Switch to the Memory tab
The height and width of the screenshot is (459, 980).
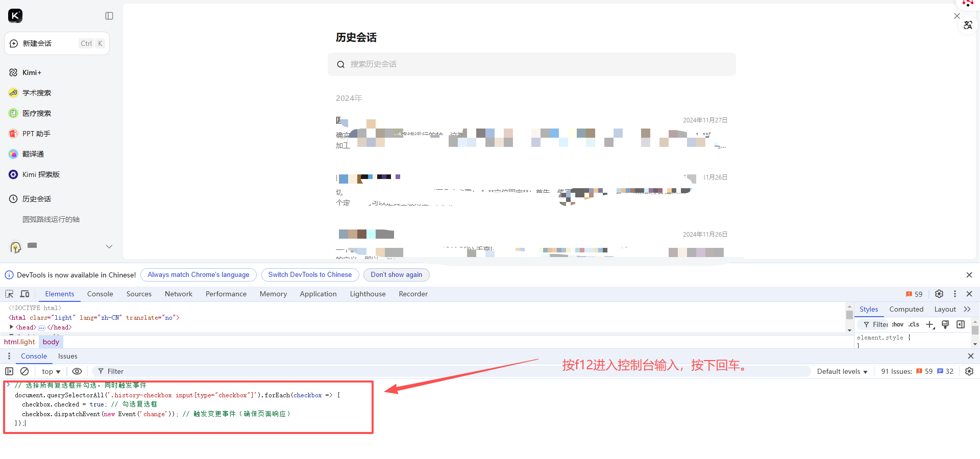(x=273, y=294)
